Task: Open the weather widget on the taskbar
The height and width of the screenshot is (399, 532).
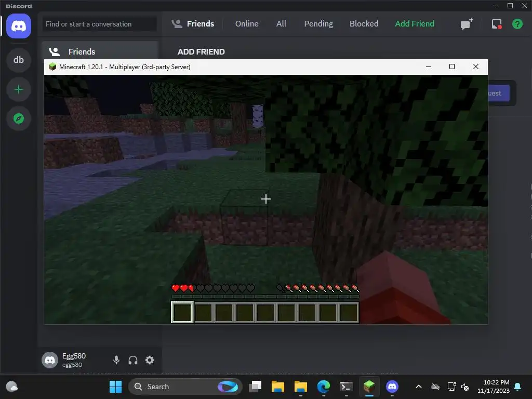Action: (12, 387)
